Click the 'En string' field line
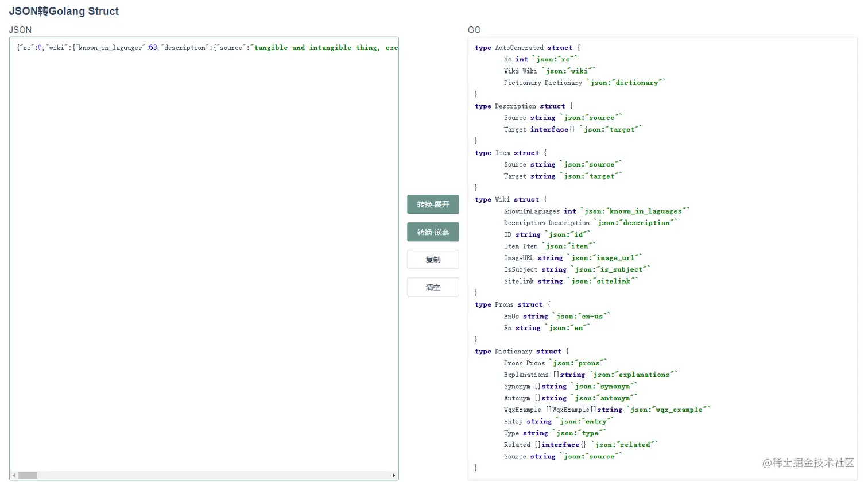Viewport: 868px width, 482px height. [x=547, y=328]
